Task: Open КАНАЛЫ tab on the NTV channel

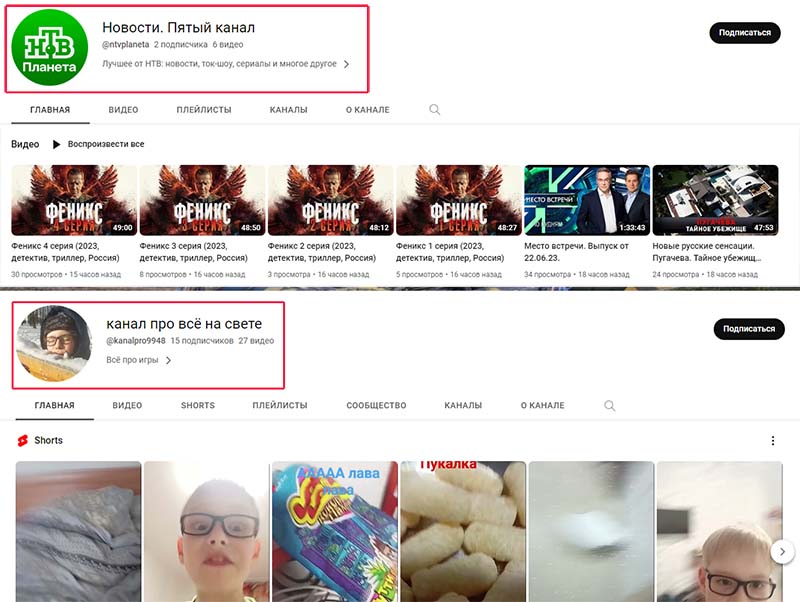Action: [x=289, y=110]
